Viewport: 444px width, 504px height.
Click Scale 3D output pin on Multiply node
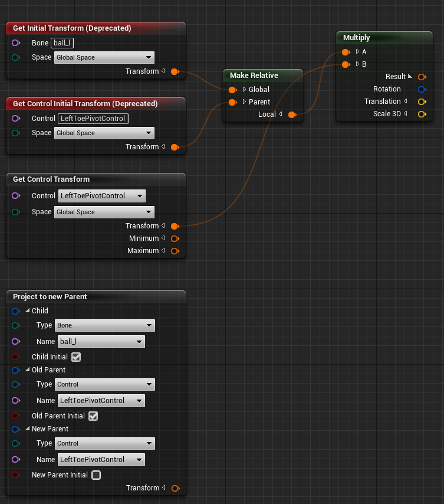(x=422, y=114)
